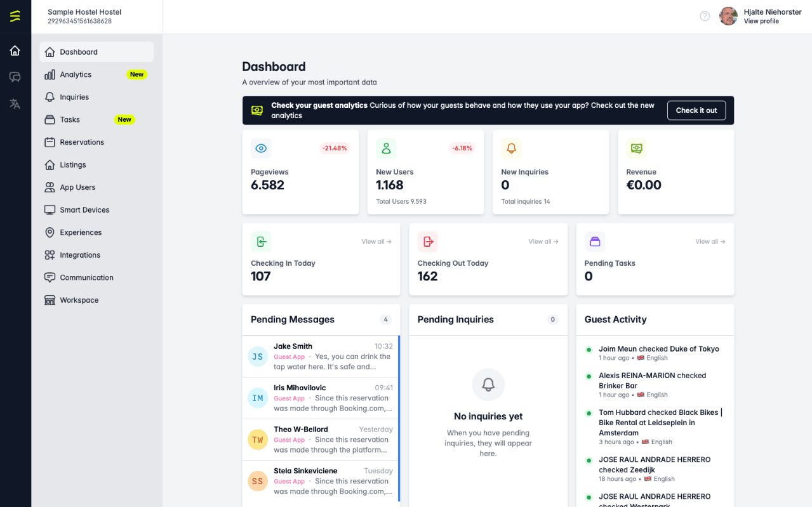Open Jake Smith's pending message
The image size is (812, 507).
[321, 357]
